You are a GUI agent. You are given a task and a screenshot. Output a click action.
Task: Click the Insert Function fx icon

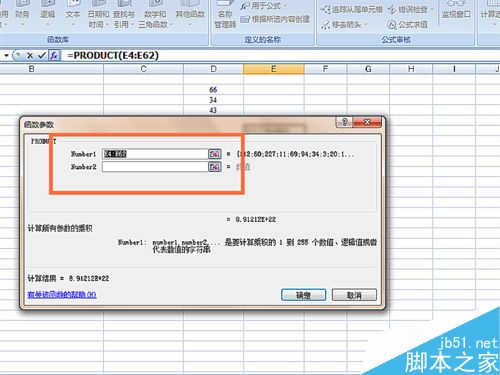(54, 55)
